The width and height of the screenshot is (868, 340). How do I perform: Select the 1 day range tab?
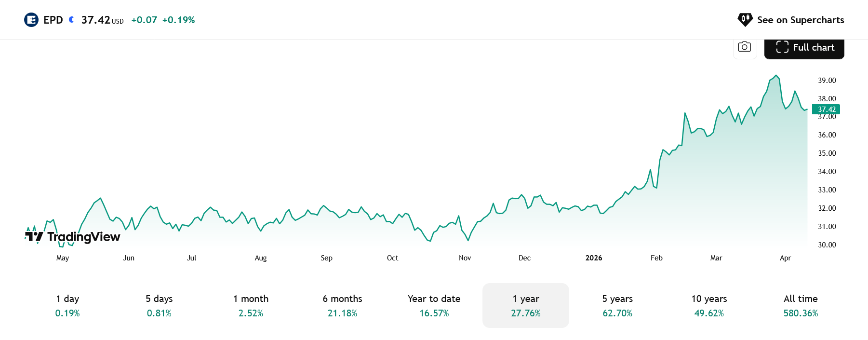pos(67,306)
